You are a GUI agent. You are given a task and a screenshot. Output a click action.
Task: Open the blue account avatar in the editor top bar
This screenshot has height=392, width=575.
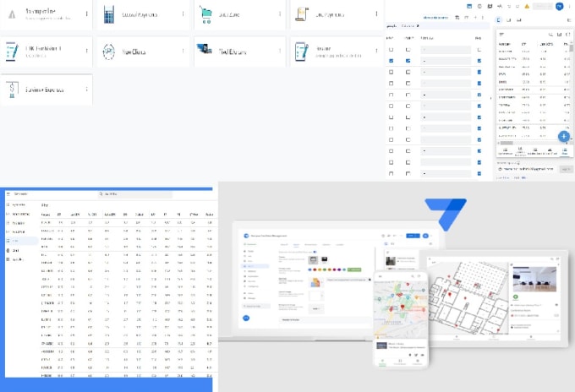coord(559,6)
